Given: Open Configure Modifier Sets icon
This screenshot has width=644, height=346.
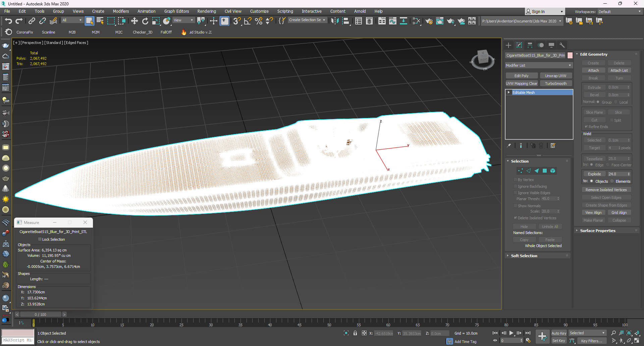Looking at the screenshot, I should click(x=553, y=146).
